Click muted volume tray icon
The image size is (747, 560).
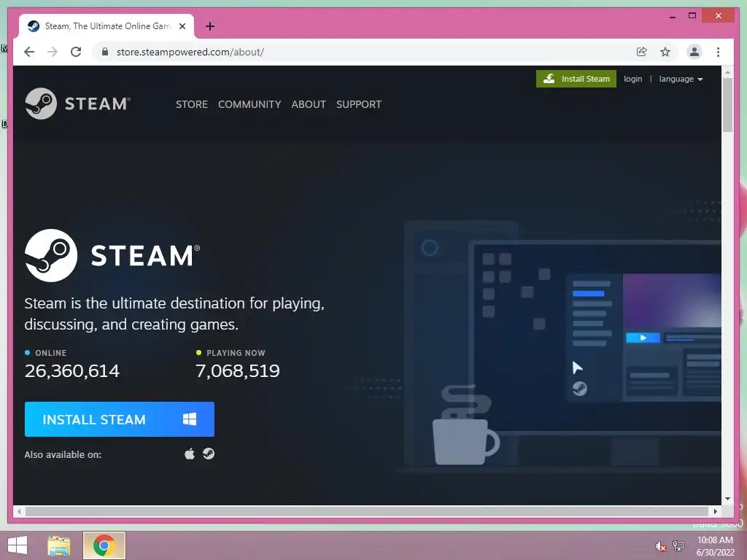point(660,545)
